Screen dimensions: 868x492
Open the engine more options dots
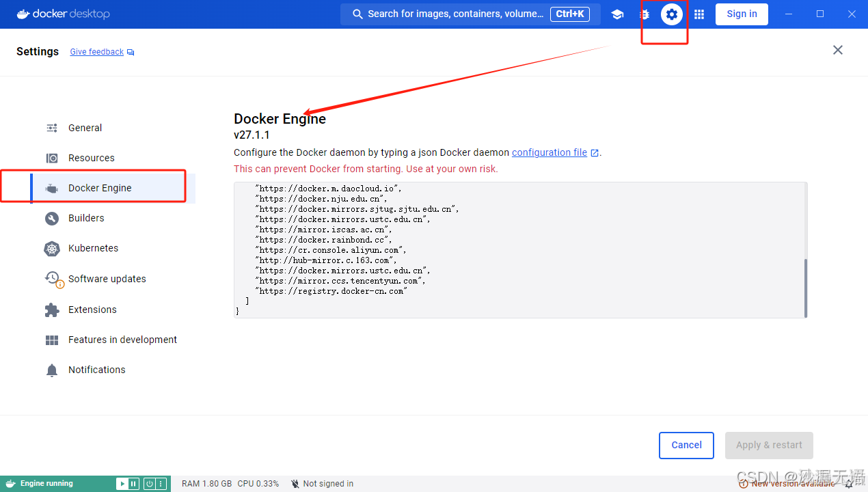coord(161,484)
